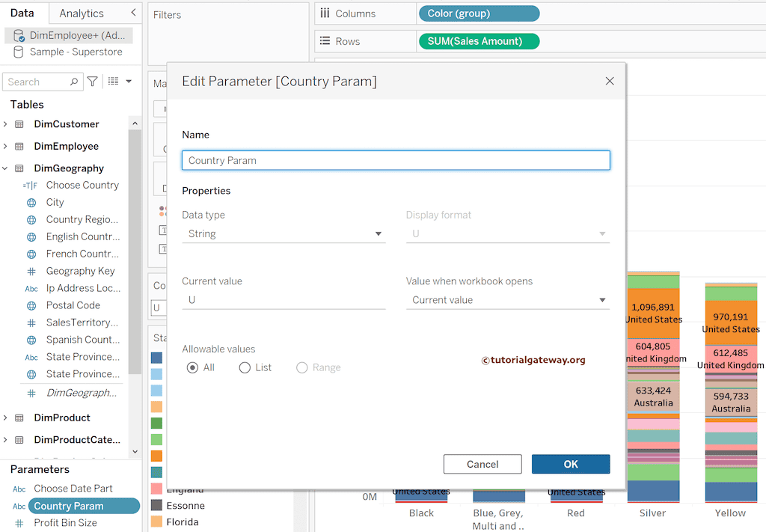Expand the DimCustomer table
The width and height of the screenshot is (766, 532).
tap(5, 124)
